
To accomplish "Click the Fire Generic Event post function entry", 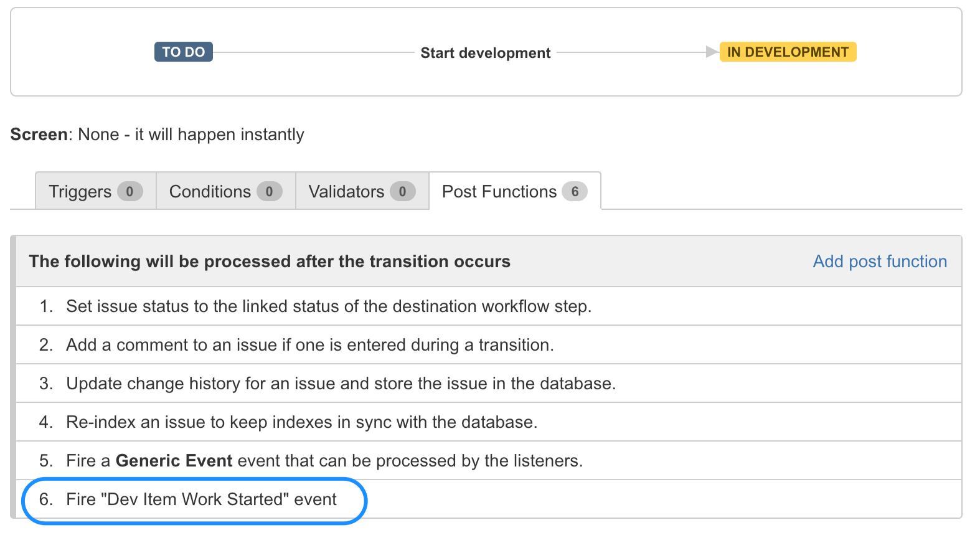I will tap(324, 460).
